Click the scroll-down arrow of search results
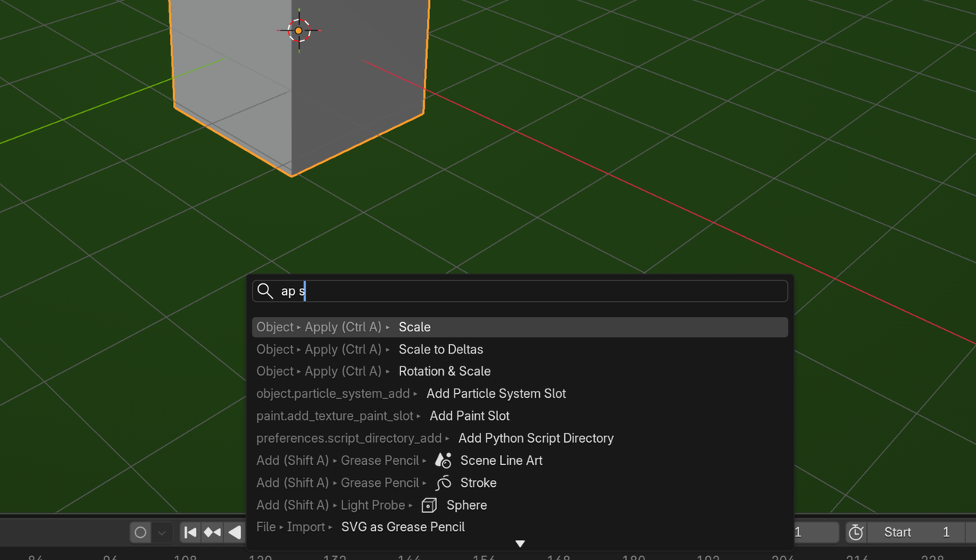Image resolution: width=976 pixels, height=560 pixels. click(x=520, y=544)
